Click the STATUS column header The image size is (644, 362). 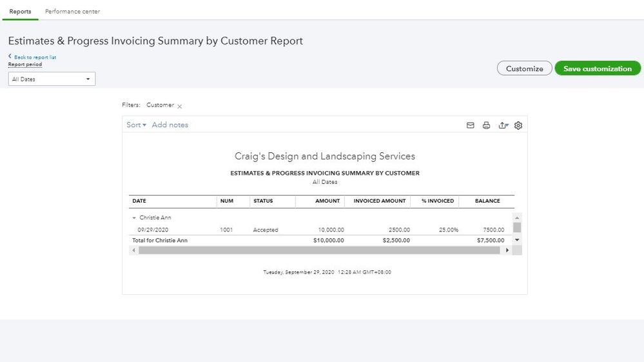point(263,201)
